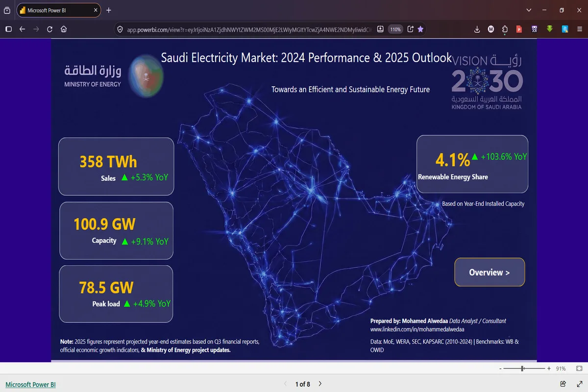Click the fit to page icon
This screenshot has height=392, width=588.
579,368
